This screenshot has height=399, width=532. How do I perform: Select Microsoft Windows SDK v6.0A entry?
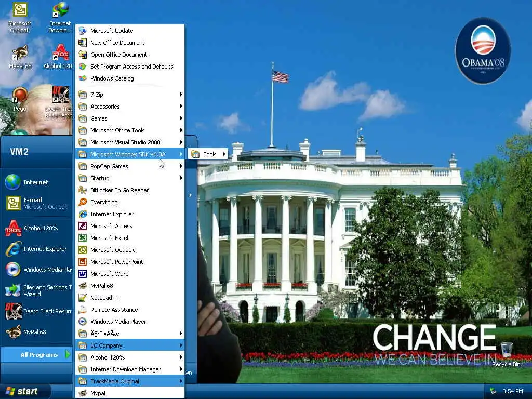(129, 154)
